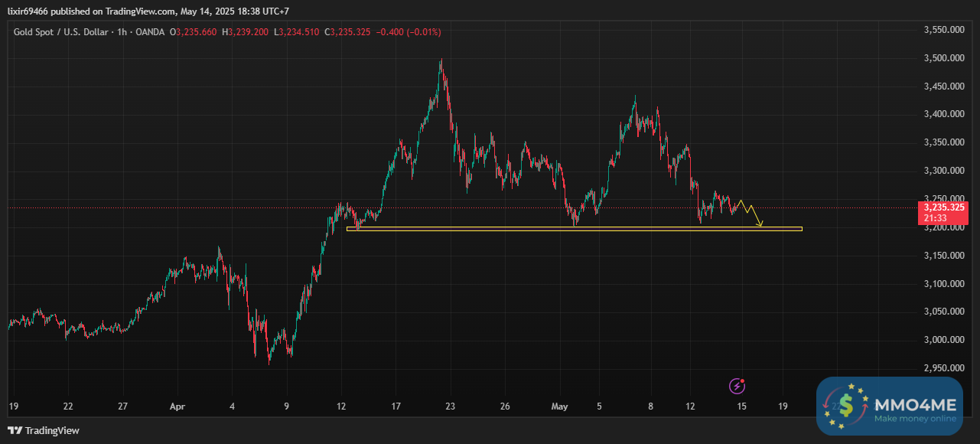Click the 3,250.000 price axis label
The width and height of the screenshot is (980, 444).
click(x=943, y=199)
